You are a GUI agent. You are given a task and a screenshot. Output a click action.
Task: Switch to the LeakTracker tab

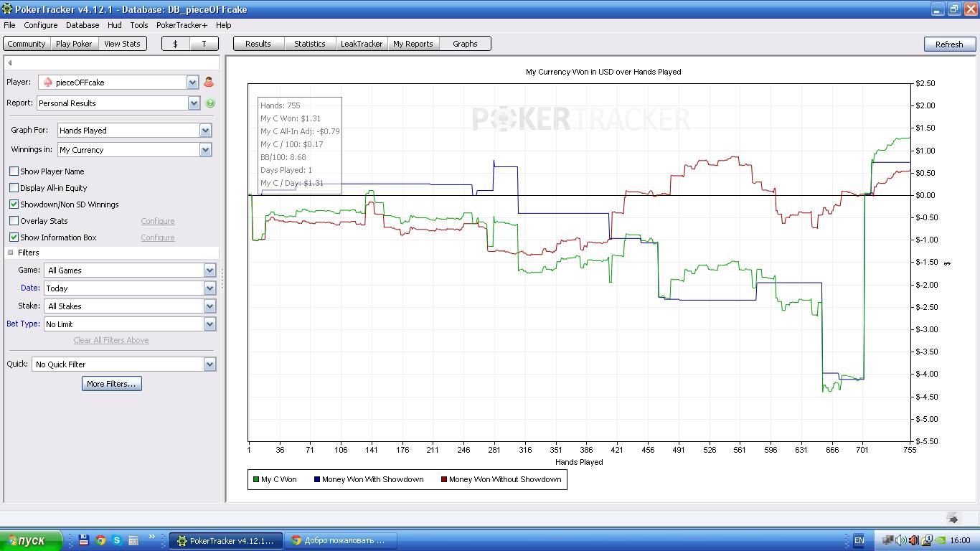(362, 44)
